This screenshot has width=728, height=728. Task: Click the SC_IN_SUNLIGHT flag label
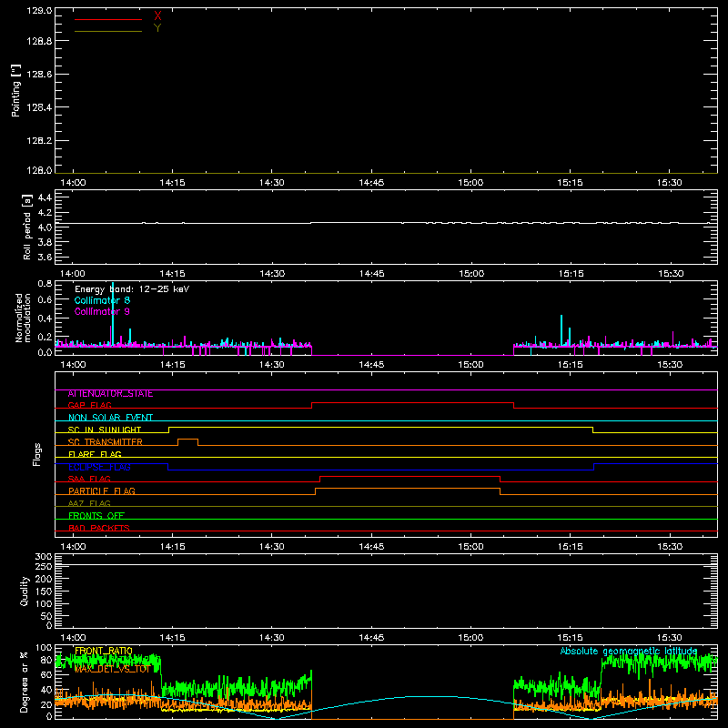(105, 430)
